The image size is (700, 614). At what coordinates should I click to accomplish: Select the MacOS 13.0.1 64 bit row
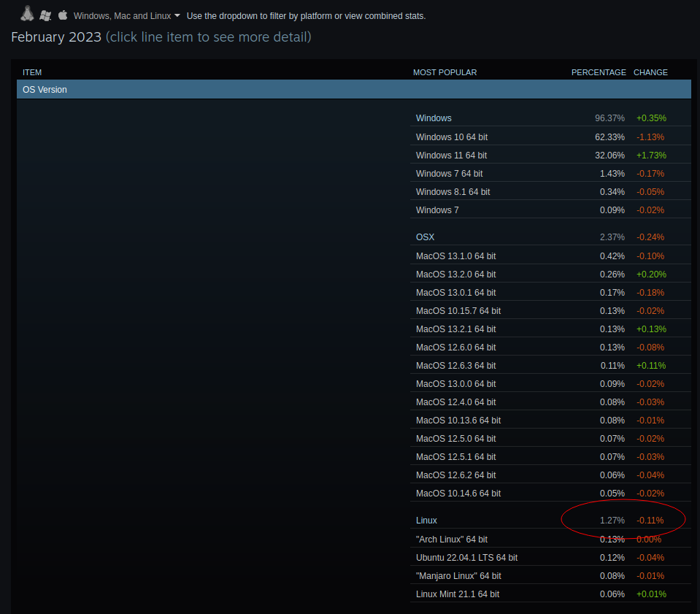coord(550,293)
